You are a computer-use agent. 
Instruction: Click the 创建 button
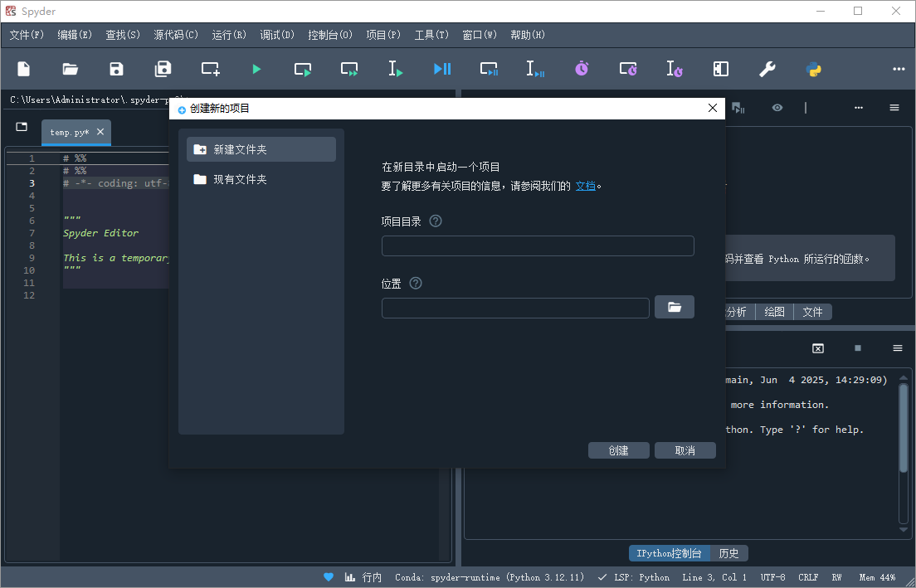[x=619, y=450]
